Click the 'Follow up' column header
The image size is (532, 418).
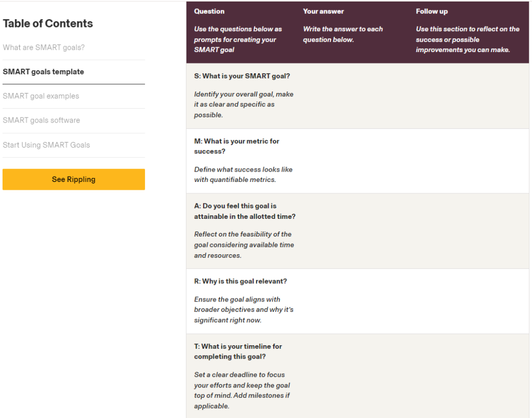(x=432, y=11)
